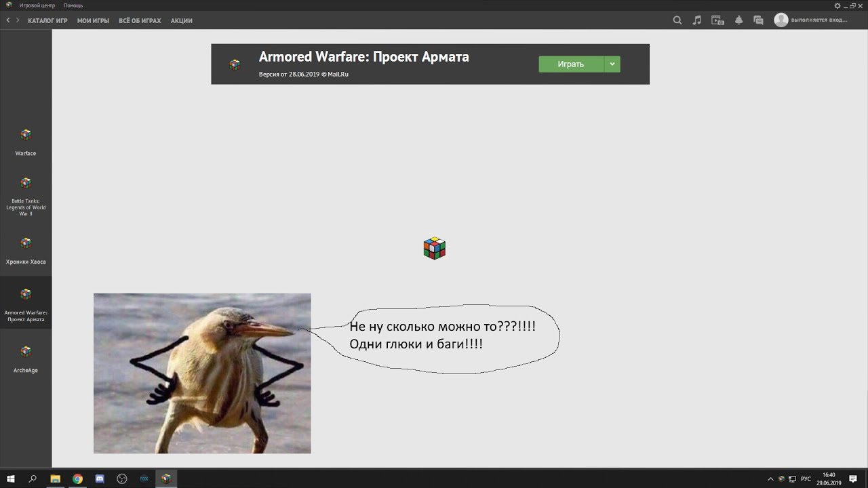Open OBS Studio from the taskbar
The width and height of the screenshot is (868, 488).
click(x=122, y=479)
